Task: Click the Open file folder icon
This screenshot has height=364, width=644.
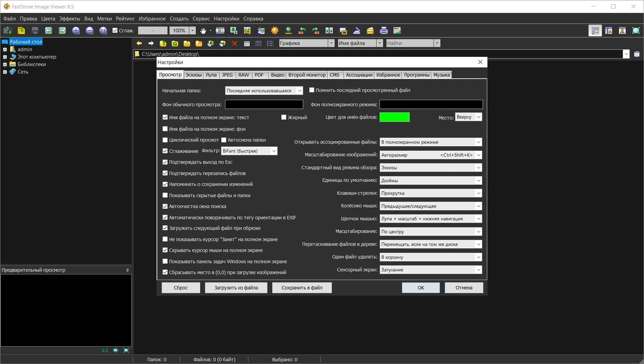Action: 21,31
